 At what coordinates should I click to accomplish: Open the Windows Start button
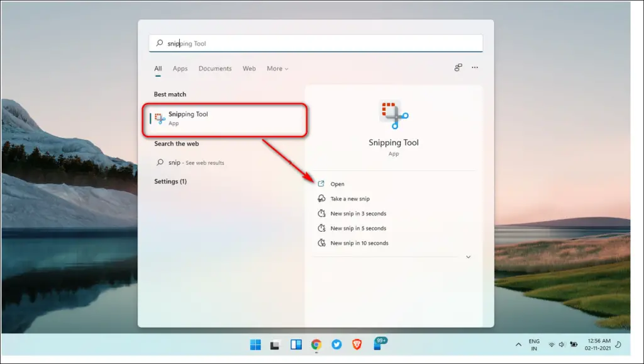pyautogui.click(x=255, y=344)
